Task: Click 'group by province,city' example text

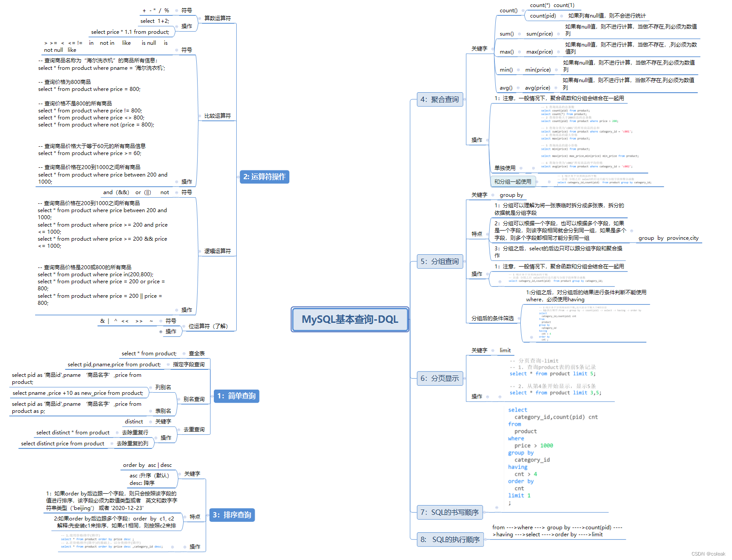Action: point(668,238)
